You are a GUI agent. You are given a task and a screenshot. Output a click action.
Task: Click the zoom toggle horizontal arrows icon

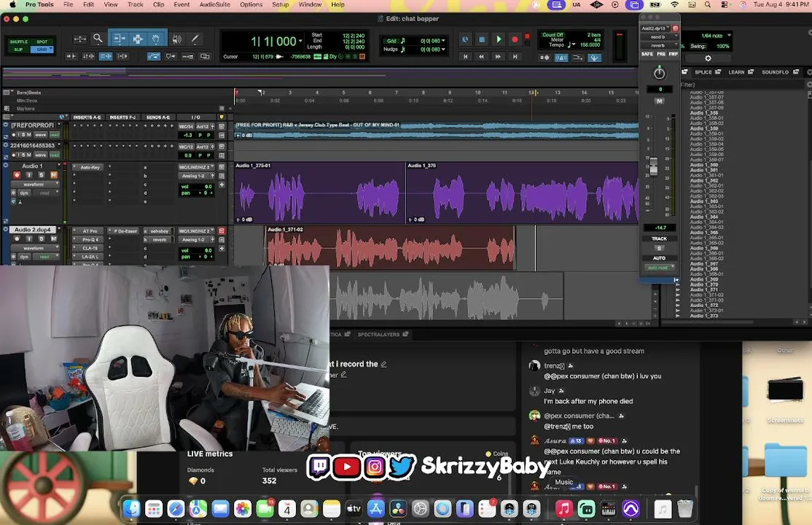coord(79,39)
